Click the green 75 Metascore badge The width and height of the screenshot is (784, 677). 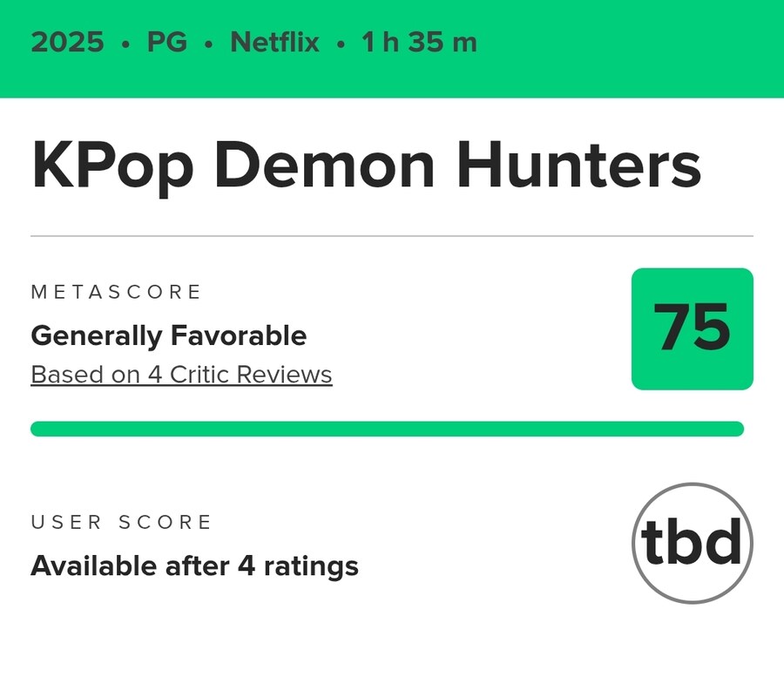(692, 329)
